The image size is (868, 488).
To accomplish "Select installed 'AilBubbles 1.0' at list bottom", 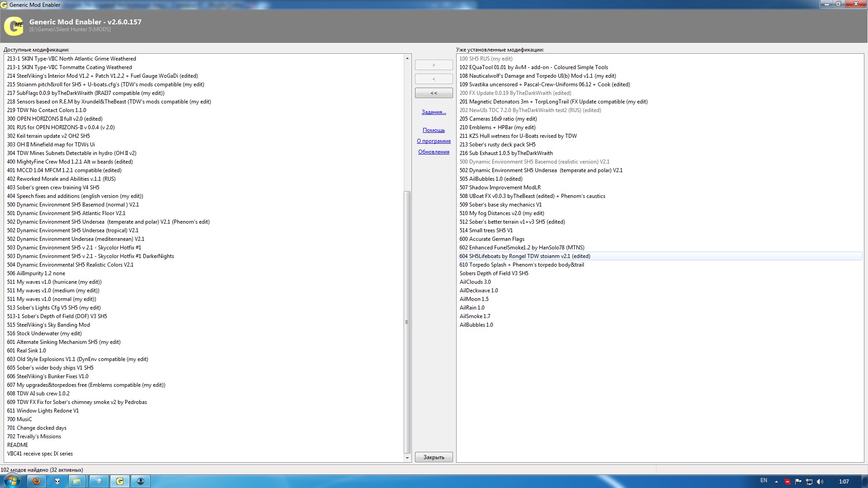I will click(x=476, y=325).
